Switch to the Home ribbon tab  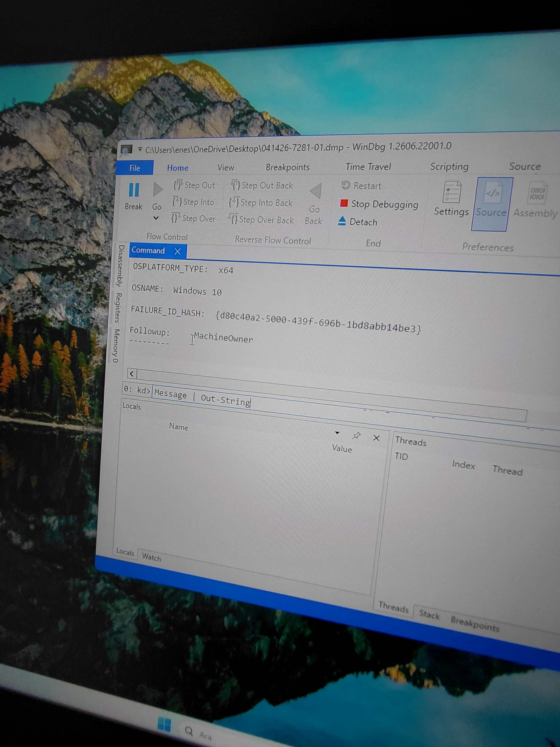point(178,168)
